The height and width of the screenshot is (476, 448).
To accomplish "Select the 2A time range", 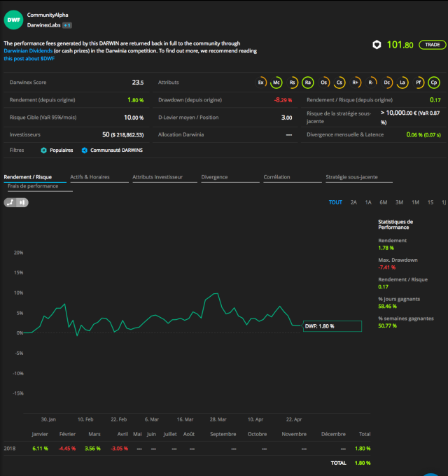I will (x=353, y=202).
